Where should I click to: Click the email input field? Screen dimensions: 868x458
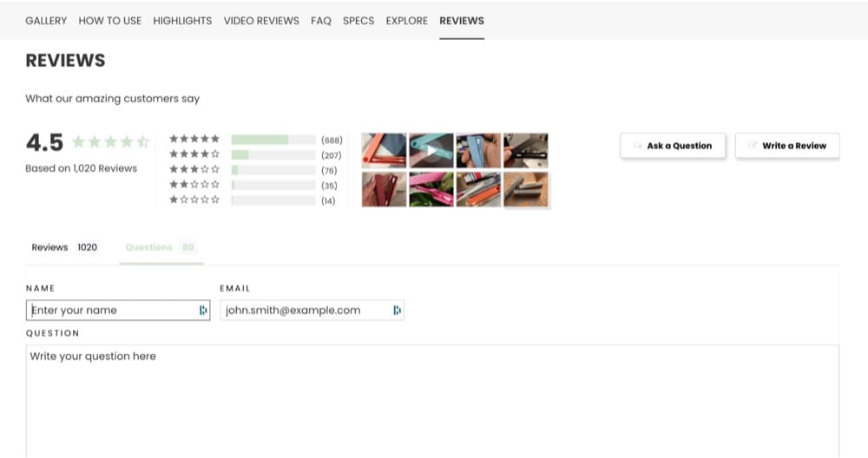312,311
